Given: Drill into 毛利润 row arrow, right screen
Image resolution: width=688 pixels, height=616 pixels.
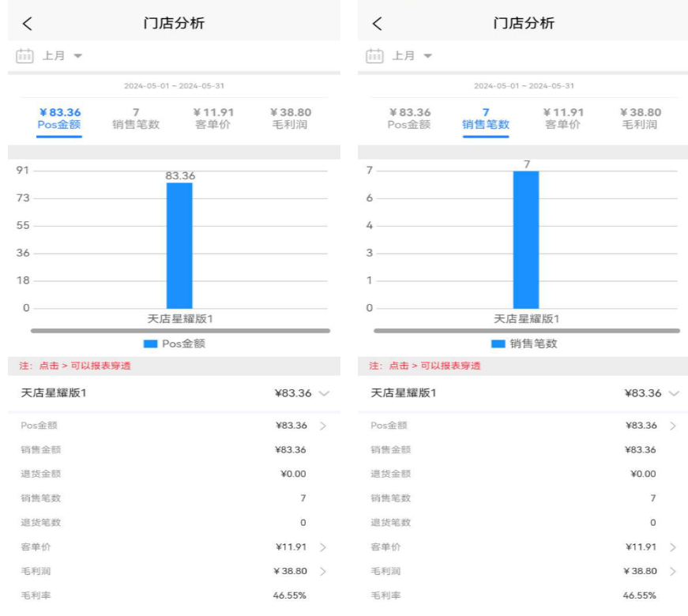Looking at the screenshot, I should coord(673,571).
